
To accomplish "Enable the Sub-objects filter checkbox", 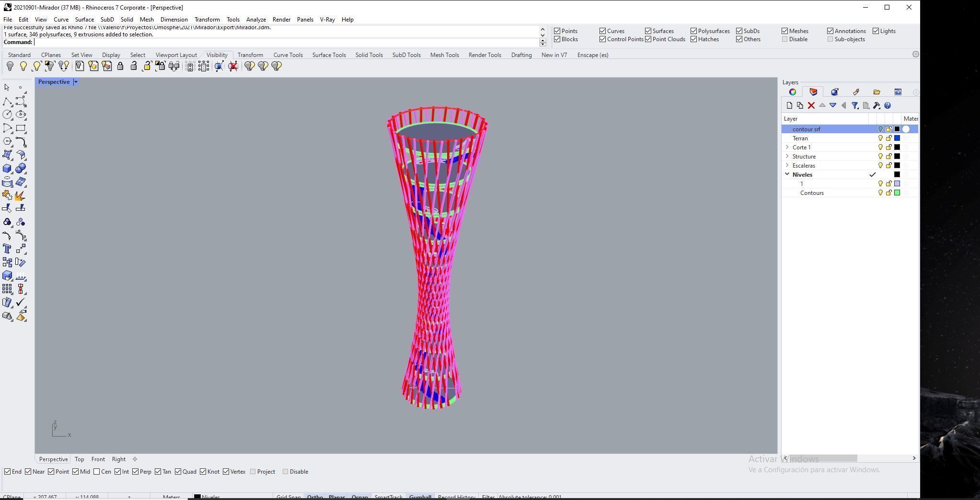I will click(830, 39).
